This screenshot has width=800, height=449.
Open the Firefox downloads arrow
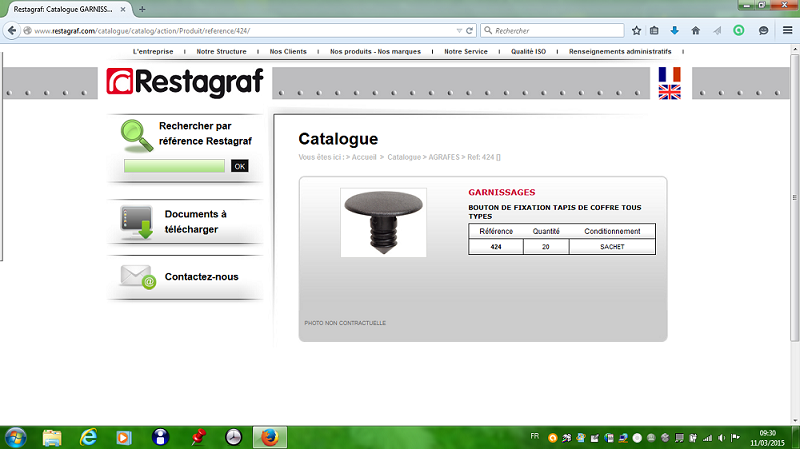coord(675,31)
